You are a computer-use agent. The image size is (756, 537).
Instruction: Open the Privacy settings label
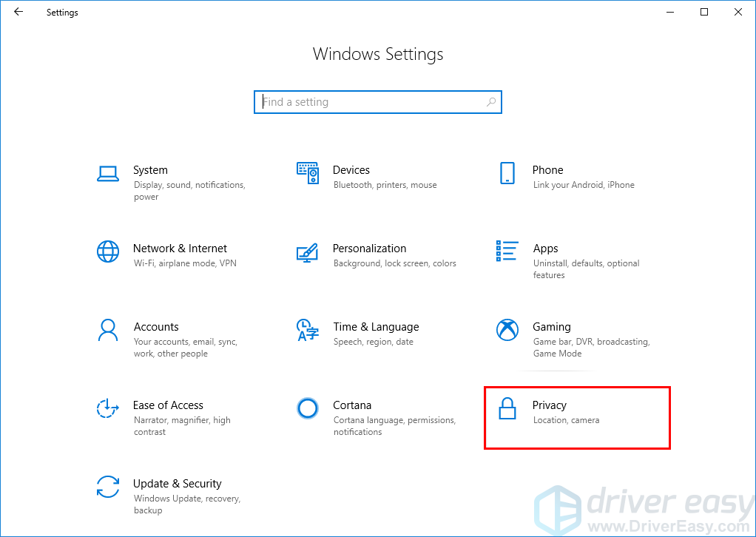[x=550, y=405]
